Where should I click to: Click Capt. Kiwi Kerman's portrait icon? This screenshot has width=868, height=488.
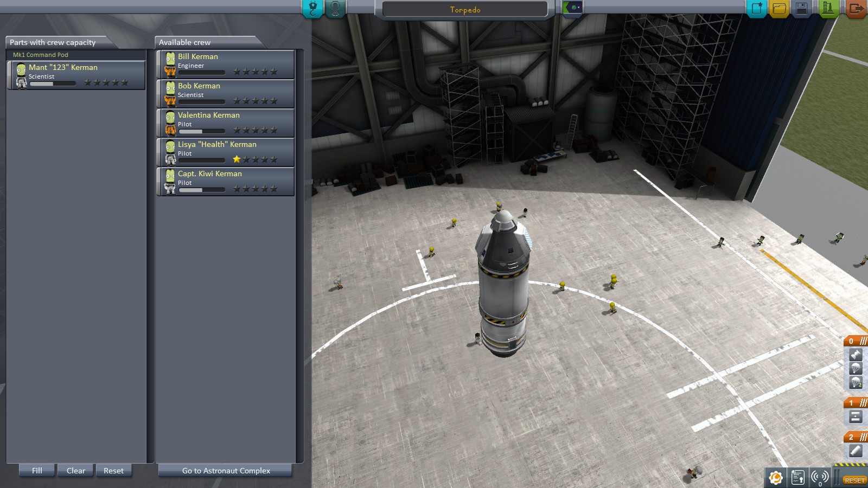coord(170,182)
